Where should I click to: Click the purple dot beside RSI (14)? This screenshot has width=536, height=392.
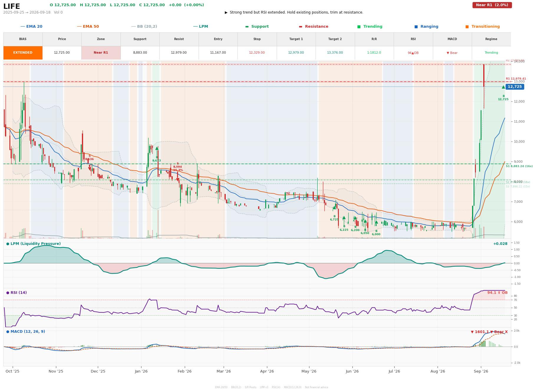[x=8, y=293]
